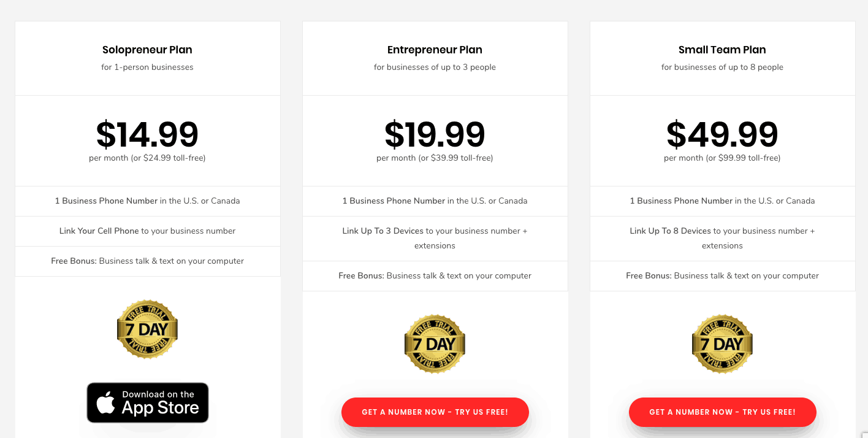Click Link Your Cell Phone row on Solopreneur Plan
Viewport: 868px width, 438px height.
point(147,231)
